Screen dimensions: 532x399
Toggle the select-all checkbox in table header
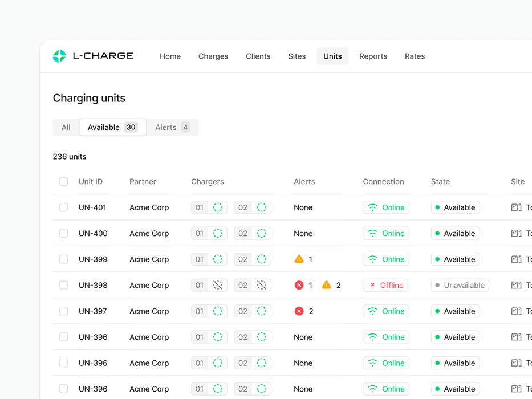point(64,181)
